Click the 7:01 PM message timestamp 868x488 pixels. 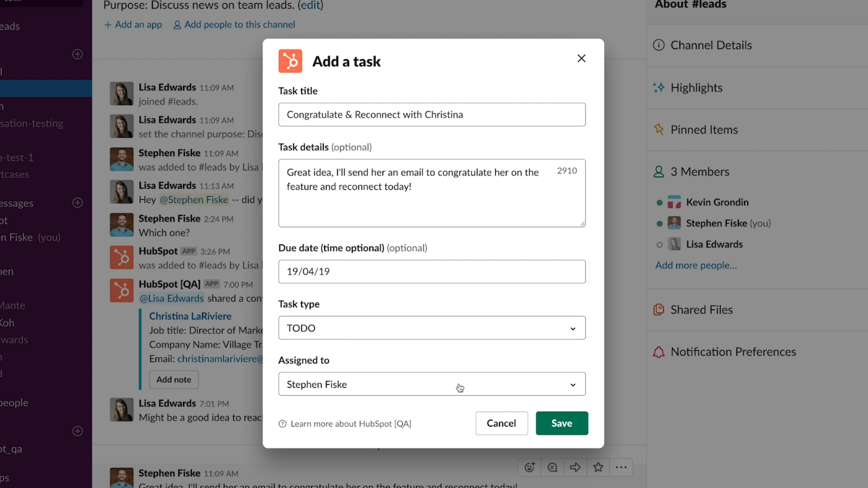[214, 404]
